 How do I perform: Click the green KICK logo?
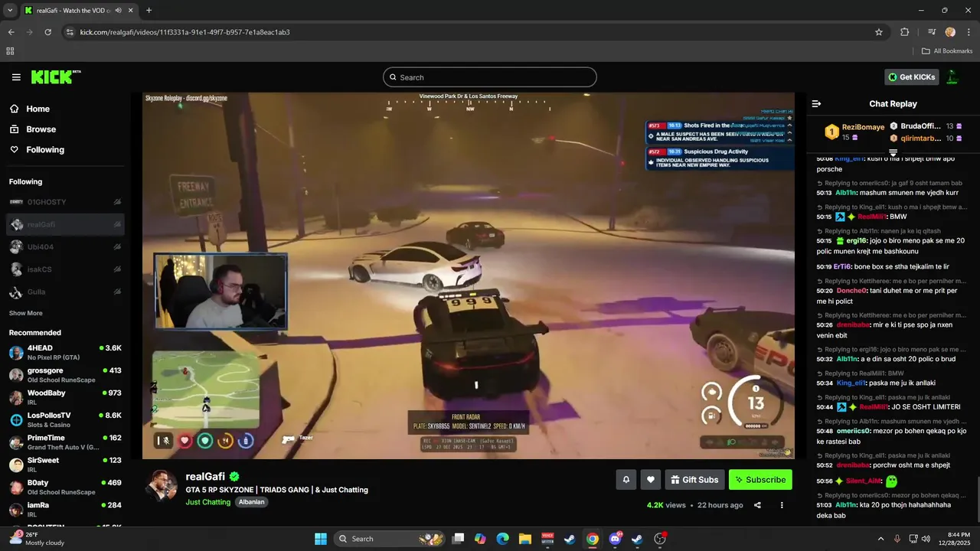point(55,77)
